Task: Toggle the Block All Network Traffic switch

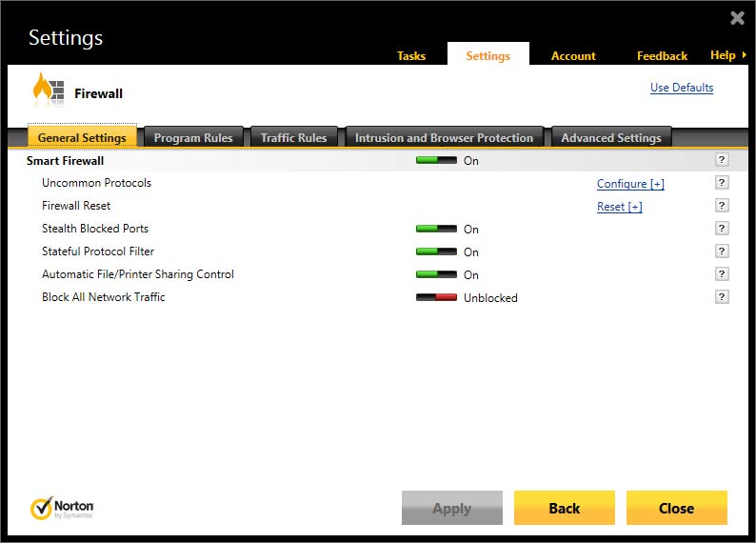Action: tap(436, 297)
